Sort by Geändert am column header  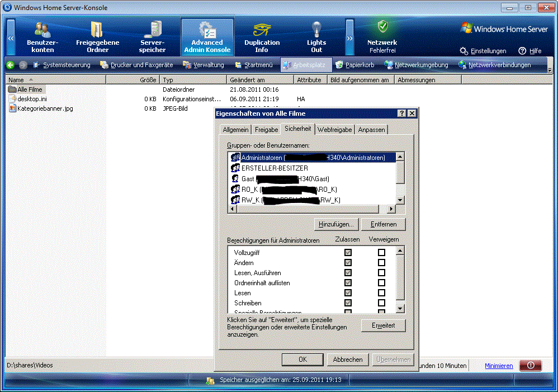coord(260,80)
